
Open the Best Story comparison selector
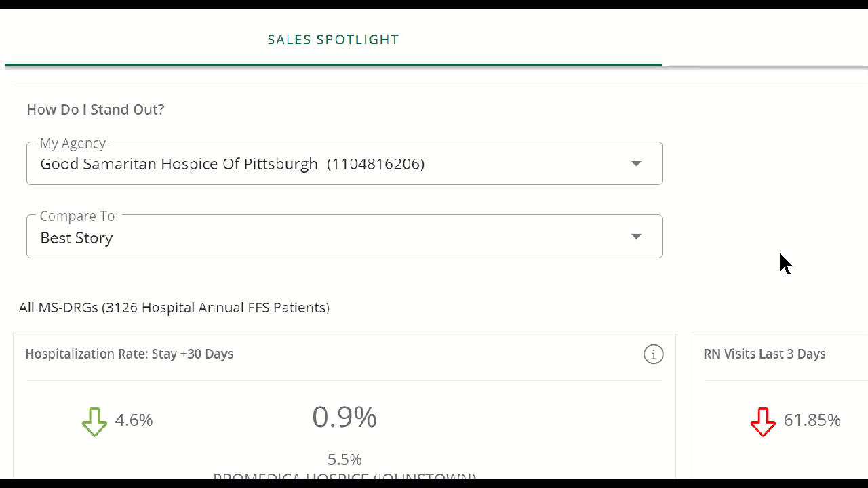[344, 236]
